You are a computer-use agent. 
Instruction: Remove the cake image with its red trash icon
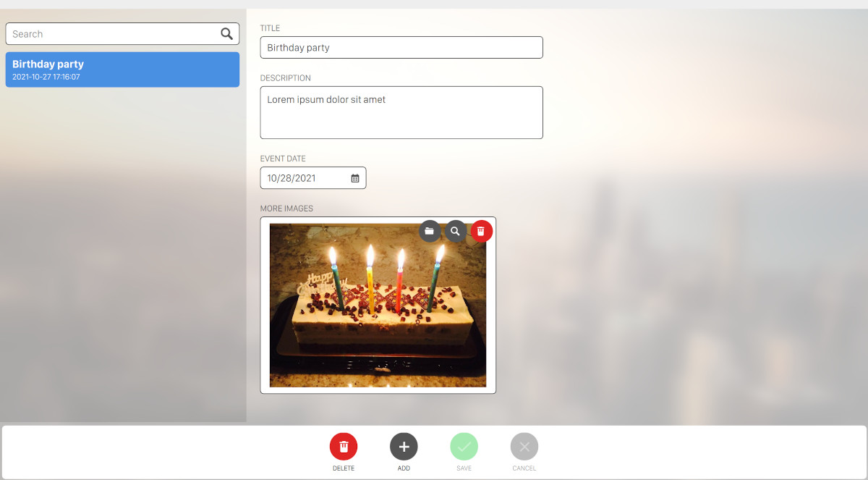click(481, 231)
